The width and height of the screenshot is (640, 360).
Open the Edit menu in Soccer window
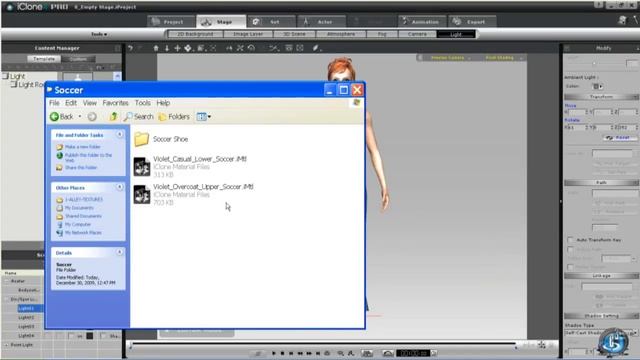tap(71, 103)
